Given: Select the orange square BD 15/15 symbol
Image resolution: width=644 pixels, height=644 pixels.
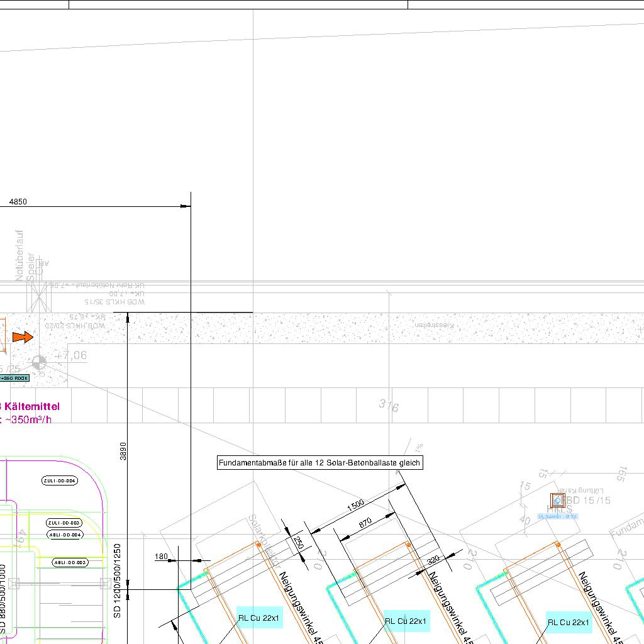Looking at the screenshot, I should point(557,501).
